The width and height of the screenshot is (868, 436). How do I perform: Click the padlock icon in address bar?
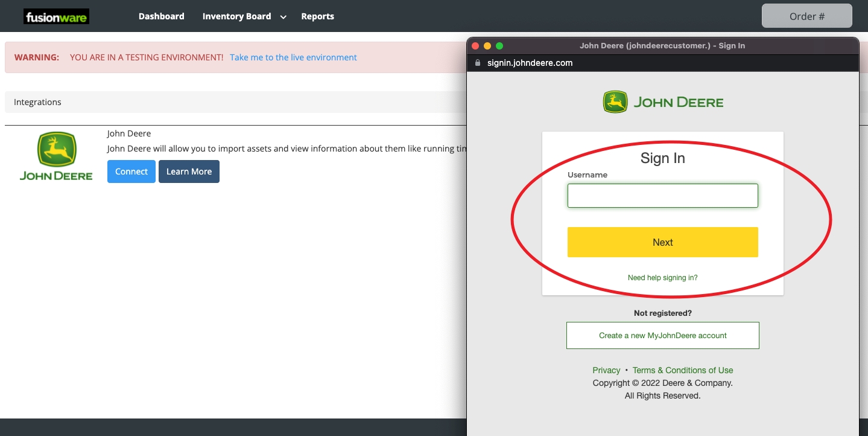point(478,63)
